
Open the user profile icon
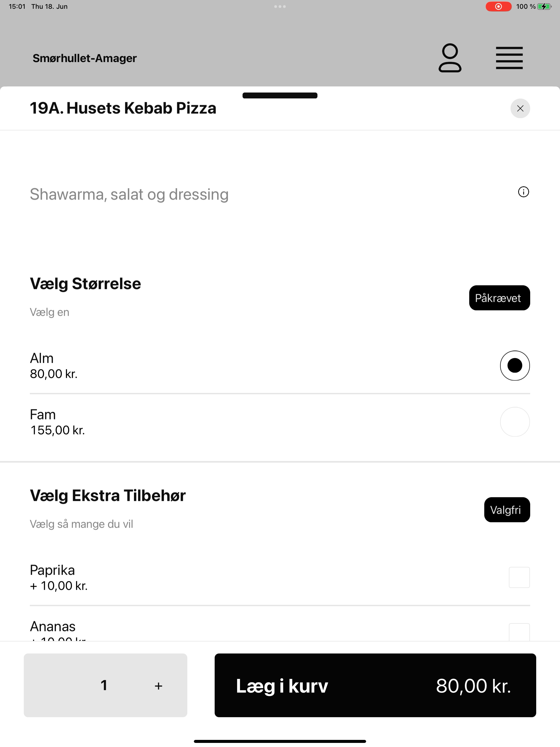[x=450, y=58]
